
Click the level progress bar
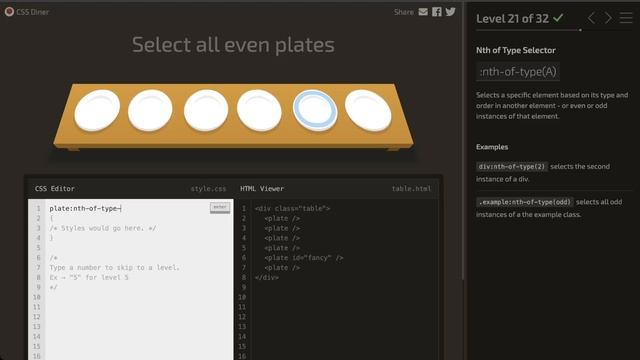(554, 30)
